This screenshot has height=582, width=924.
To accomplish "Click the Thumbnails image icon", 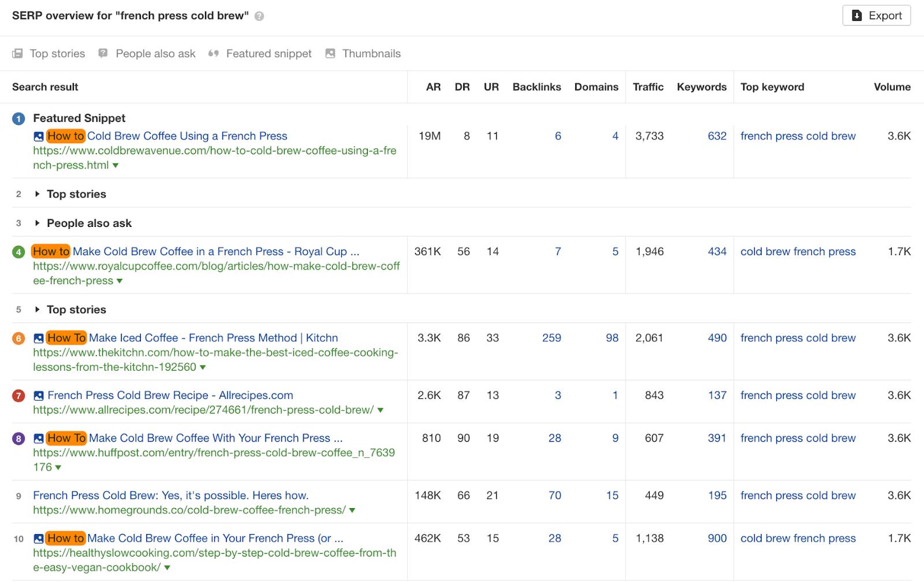I will pos(330,54).
